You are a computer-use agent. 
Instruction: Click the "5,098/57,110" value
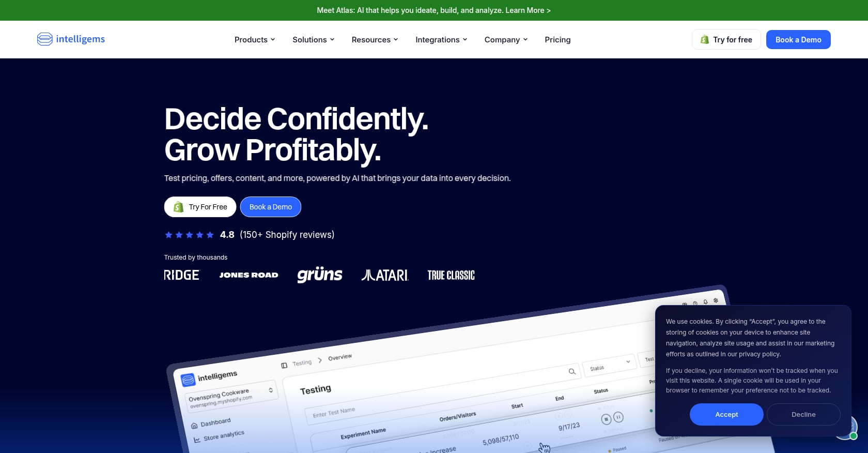[501, 440]
